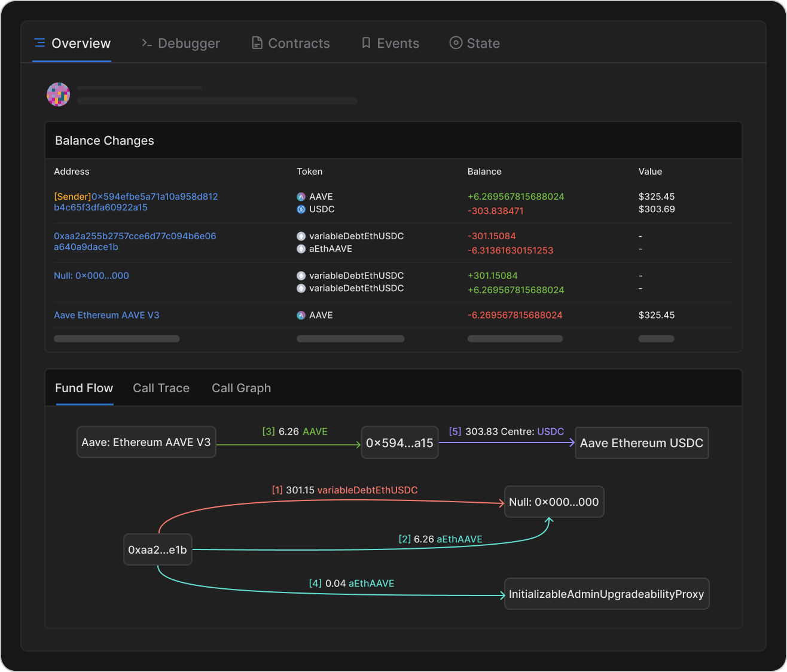Viewport: 787px width, 672px height.
Task: Click the -301.15084 balance value
Action: click(492, 236)
